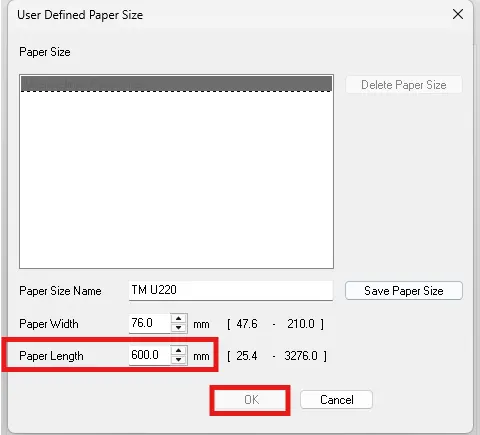The width and height of the screenshot is (480, 435).
Task: Click the Paper Length value field
Action: (150, 355)
